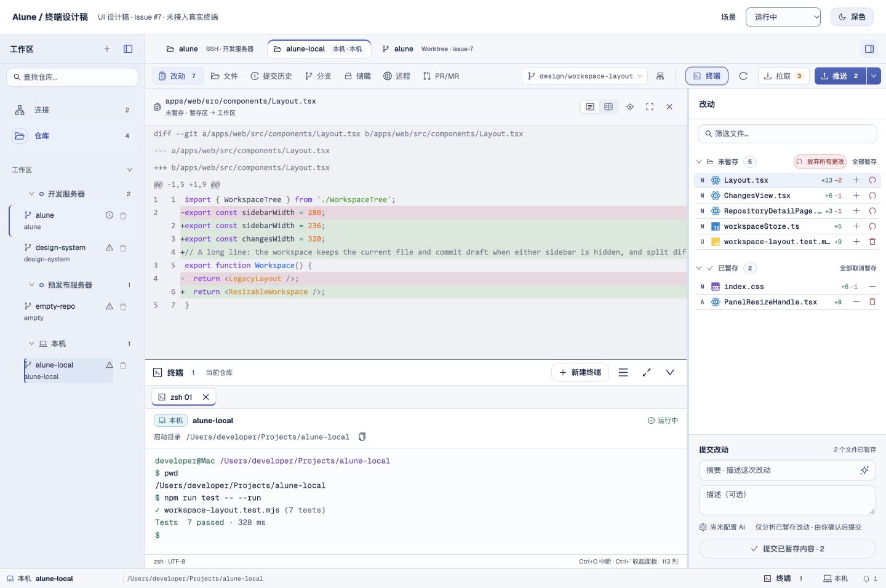The width and height of the screenshot is (886, 588).
Task: Open the 分支 branches tab
Action: pyautogui.click(x=318, y=76)
